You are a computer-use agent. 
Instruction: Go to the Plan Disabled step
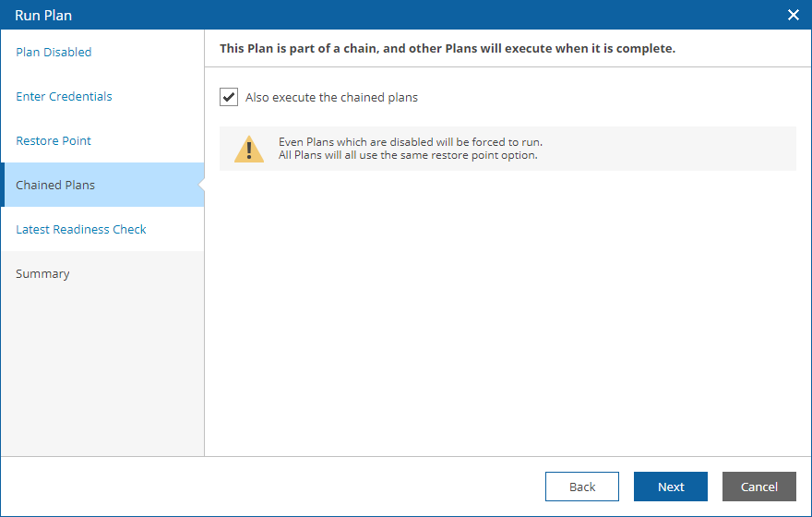[54, 52]
